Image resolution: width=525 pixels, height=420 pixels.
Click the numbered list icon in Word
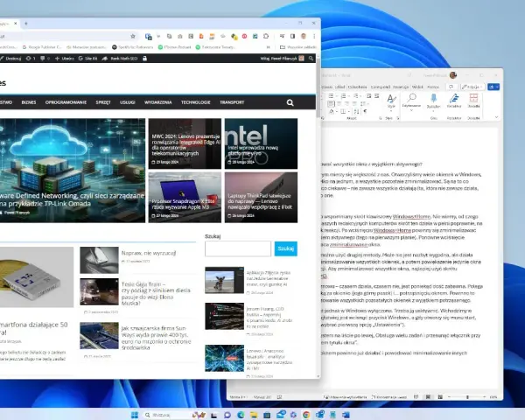pos(343,96)
